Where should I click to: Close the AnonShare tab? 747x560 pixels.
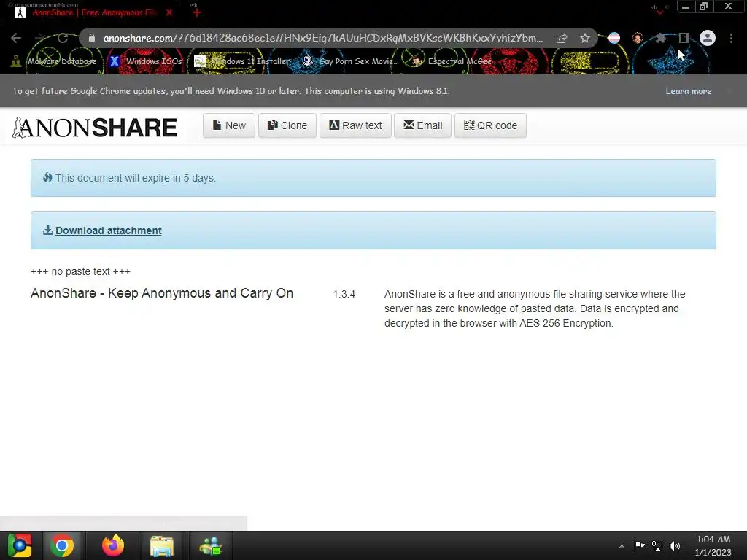click(x=169, y=13)
